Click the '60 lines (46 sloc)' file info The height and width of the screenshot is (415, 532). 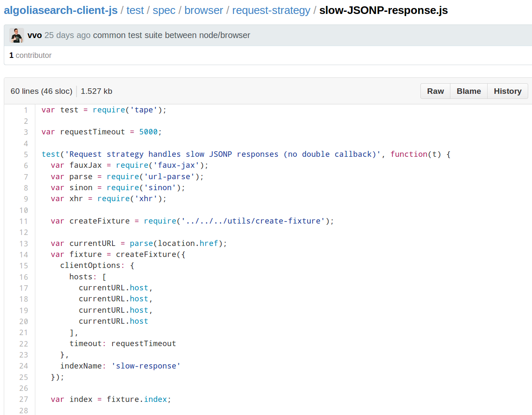tap(41, 91)
